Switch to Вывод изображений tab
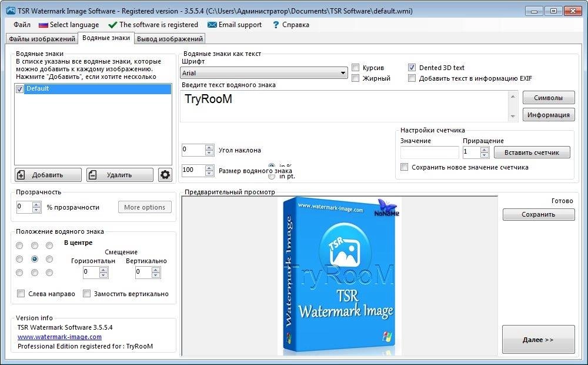Image resolution: width=588 pixels, height=365 pixels. (x=170, y=39)
